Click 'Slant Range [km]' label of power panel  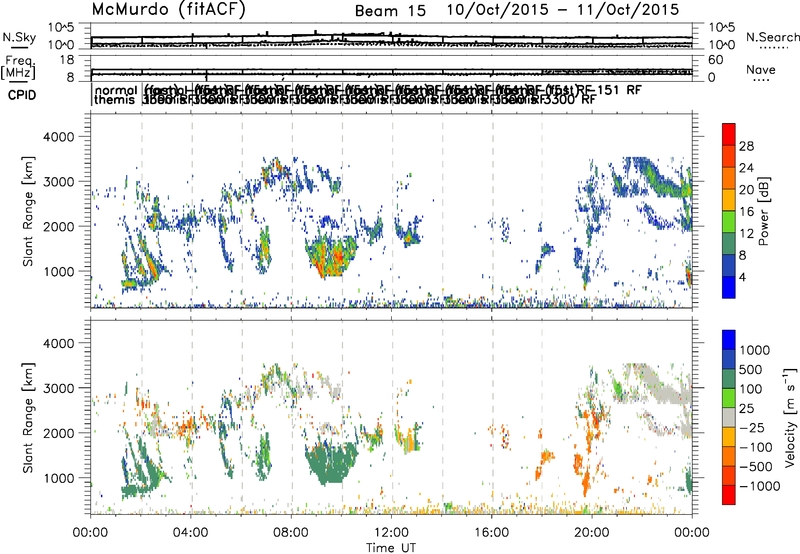pos(28,211)
